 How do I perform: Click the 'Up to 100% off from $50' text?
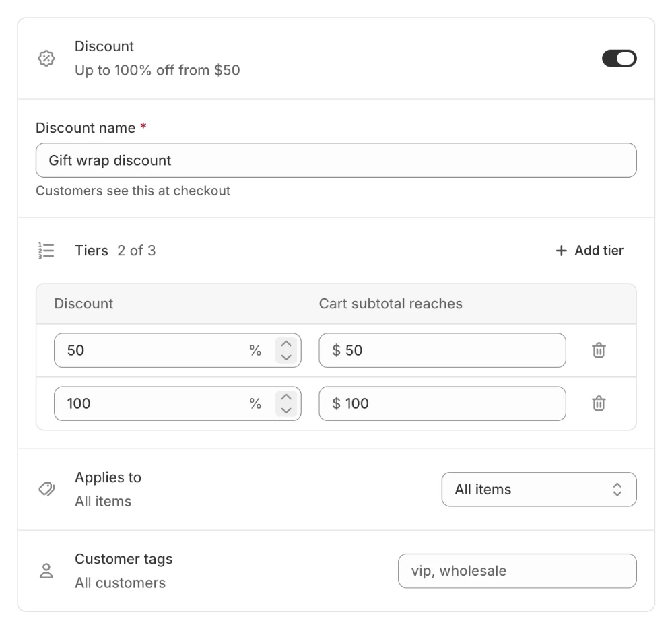pos(158,70)
